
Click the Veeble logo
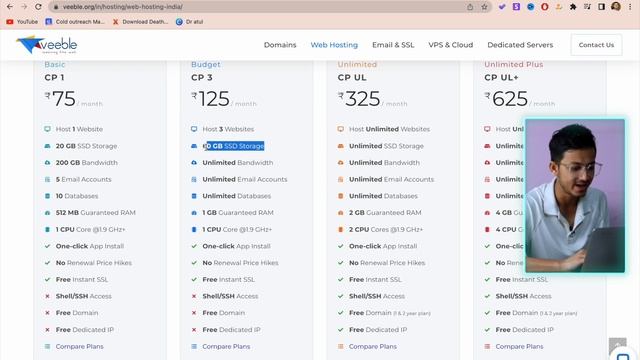coord(47,45)
